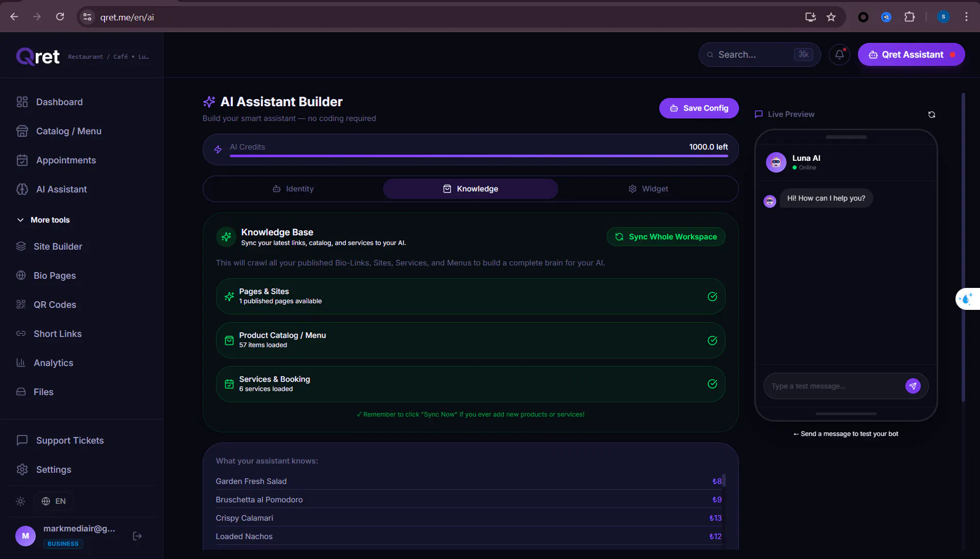
Task: Select the Knowledge tab
Action: (470, 189)
